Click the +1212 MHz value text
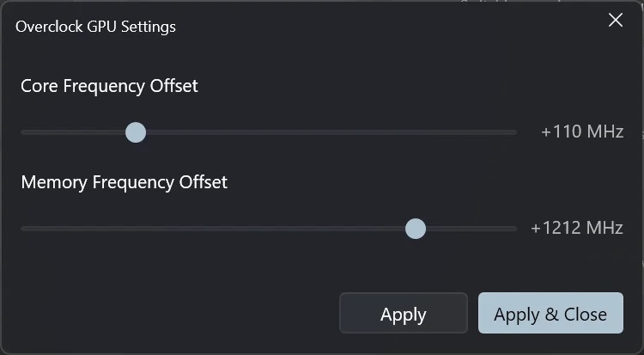Image resolution: width=644 pixels, height=355 pixels. click(576, 229)
